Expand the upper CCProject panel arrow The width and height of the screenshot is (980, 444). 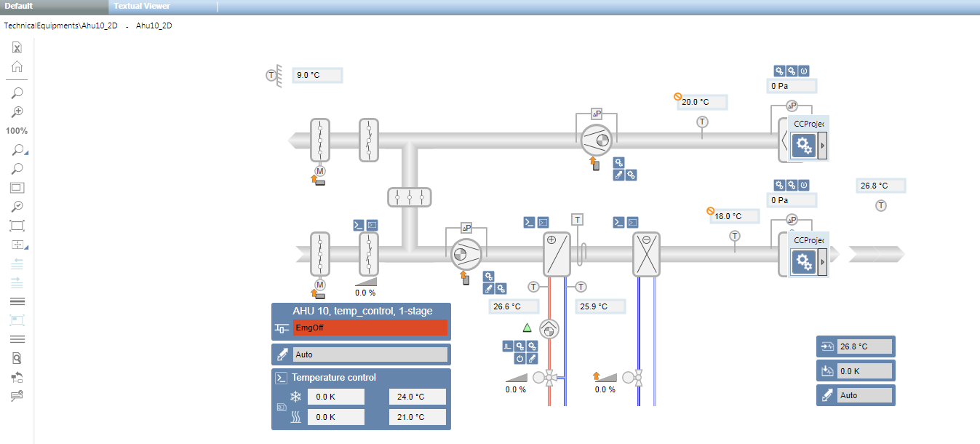[x=823, y=146]
